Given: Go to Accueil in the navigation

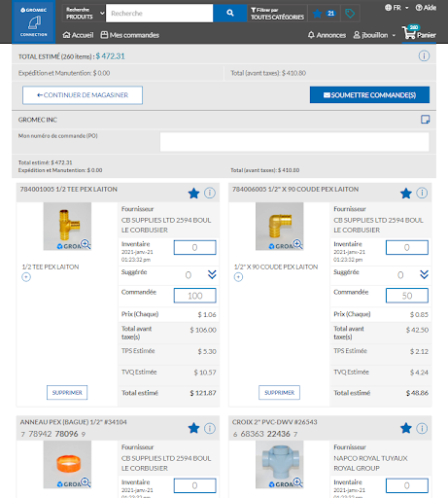Looking at the screenshot, I should pos(78,35).
